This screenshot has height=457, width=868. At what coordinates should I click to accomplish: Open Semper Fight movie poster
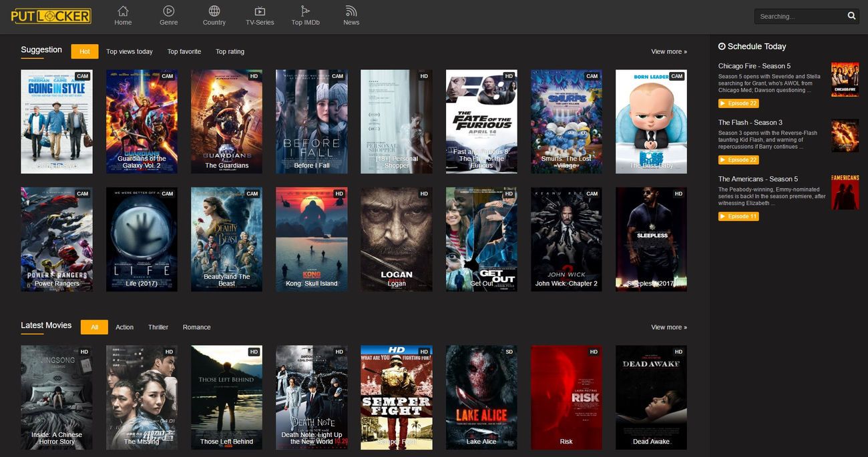coord(397,397)
